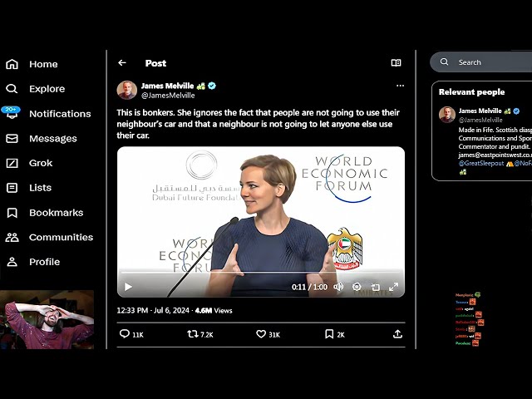Open reader view icon in post header
532x399 pixels.
click(x=396, y=63)
